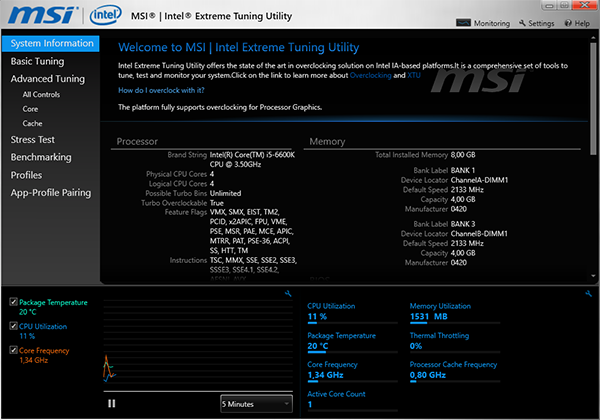Screen dimensions: 600x420
Task: Open the Profiles section
Action: [x=26, y=175]
